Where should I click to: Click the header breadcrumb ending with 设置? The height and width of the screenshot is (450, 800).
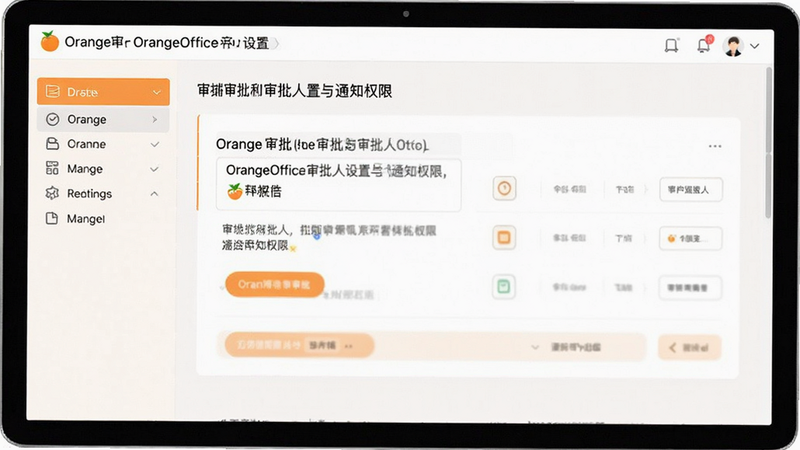(x=166, y=43)
